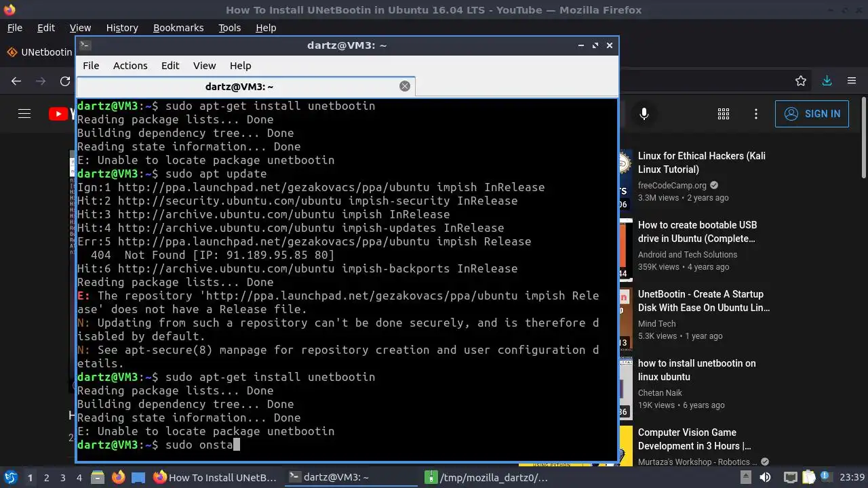Switch to /tmp/mozilla_dartz0 taskbar window
Screen dimensions: 868x488
488,478
